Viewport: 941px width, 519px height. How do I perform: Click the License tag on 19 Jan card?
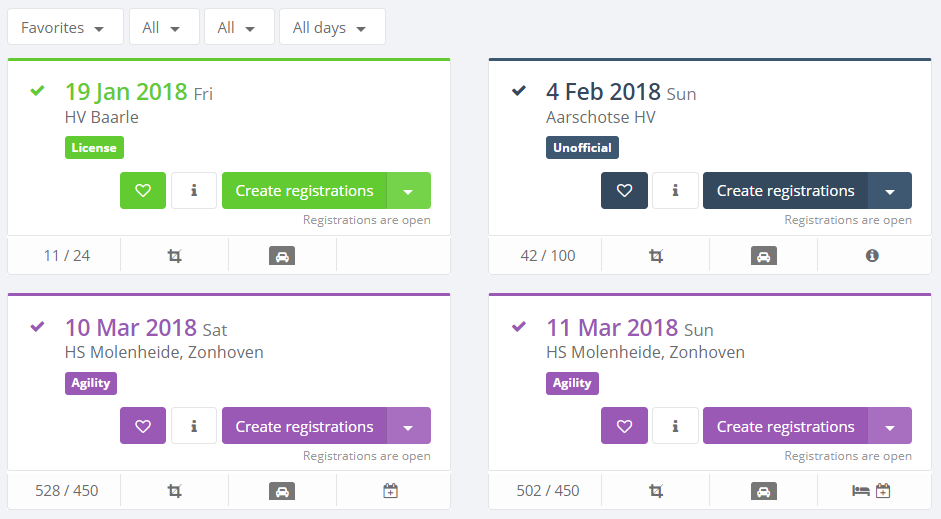(x=94, y=148)
